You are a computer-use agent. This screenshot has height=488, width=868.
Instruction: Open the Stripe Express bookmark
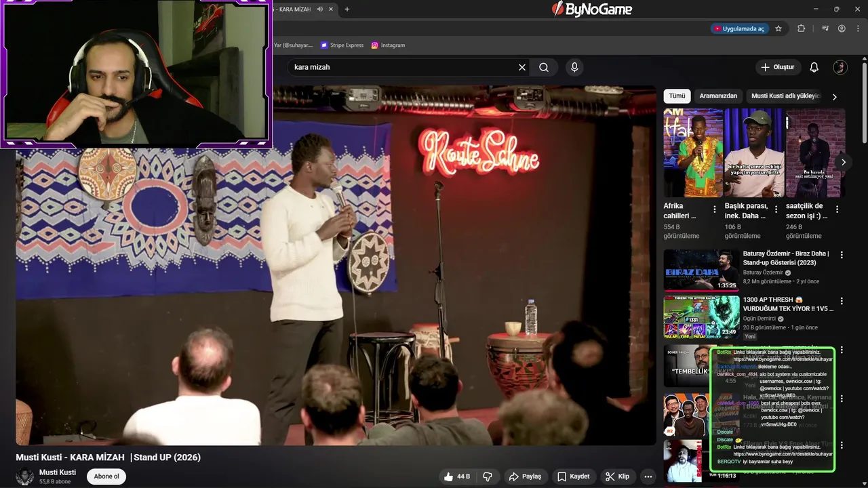(x=342, y=45)
